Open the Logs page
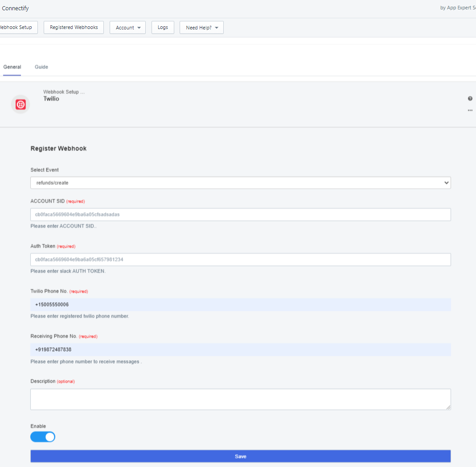Viewport: 476px width, 467px height. [163, 27]
